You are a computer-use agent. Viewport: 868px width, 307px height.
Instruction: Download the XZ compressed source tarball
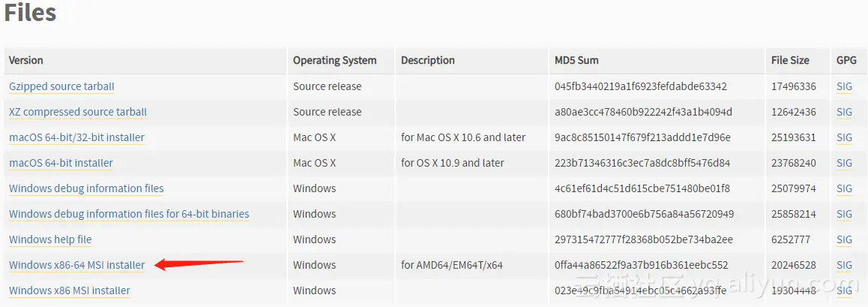(x=77, y=112)
